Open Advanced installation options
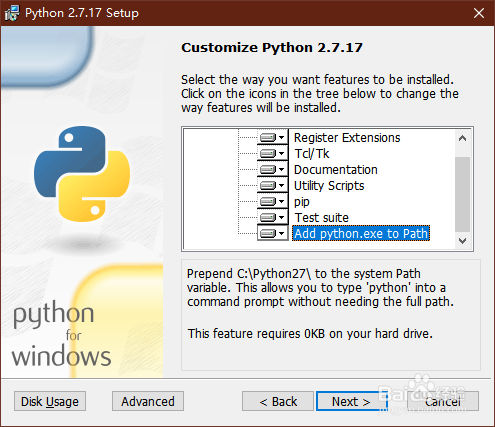Screen dimensions: 495x427 pos(148,401)
